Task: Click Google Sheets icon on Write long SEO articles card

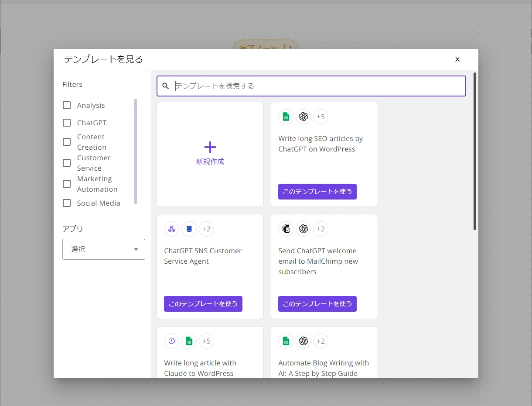Action: click(x=286, y=117)
